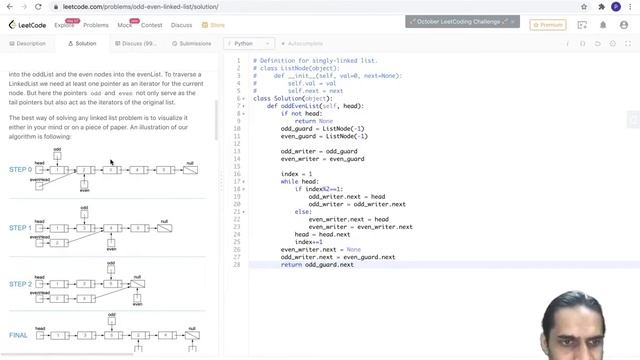Open the Discuss page
The height and width of the screenshot is (360, 640).
181,25
